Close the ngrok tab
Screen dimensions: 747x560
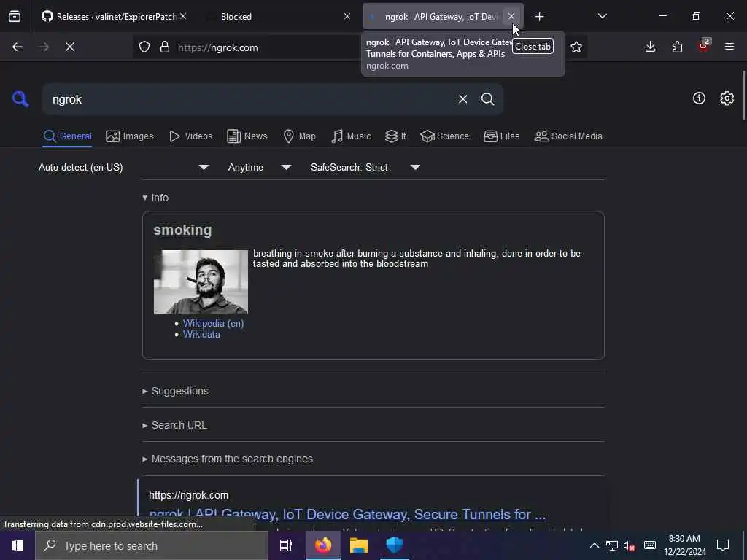pyautogui.click(x=511, y=17)
